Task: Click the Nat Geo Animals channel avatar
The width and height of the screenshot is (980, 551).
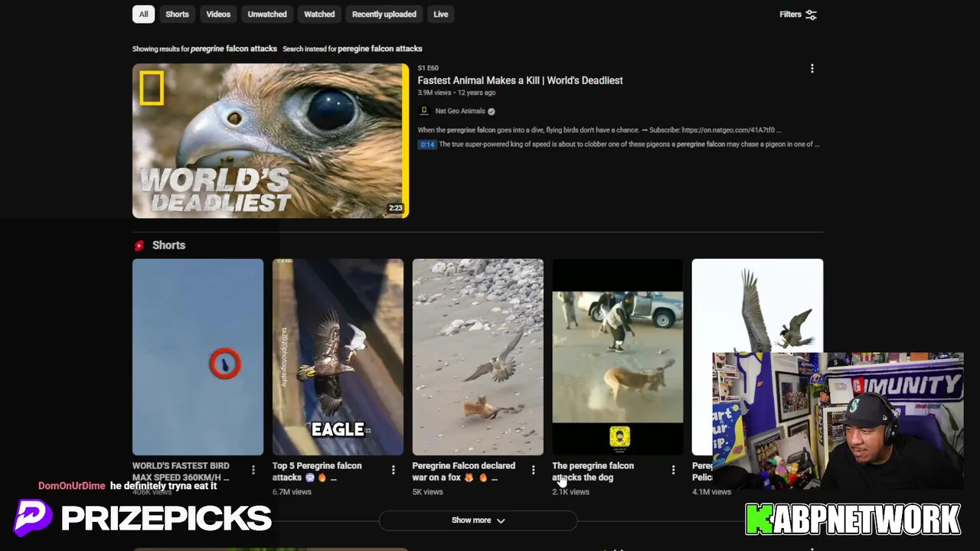Action: click(x=423, y=111)
